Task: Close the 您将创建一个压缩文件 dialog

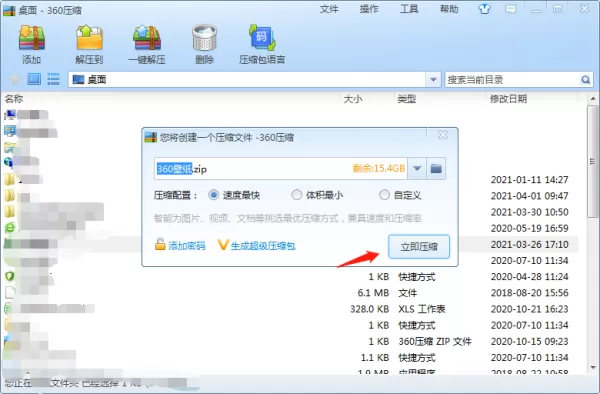Action: (x=443, y=135)
